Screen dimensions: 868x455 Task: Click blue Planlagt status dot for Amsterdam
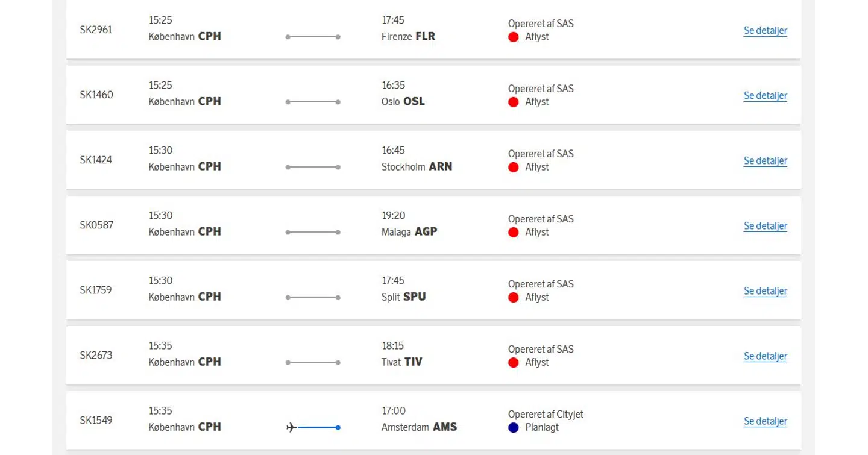click(514, 427)
